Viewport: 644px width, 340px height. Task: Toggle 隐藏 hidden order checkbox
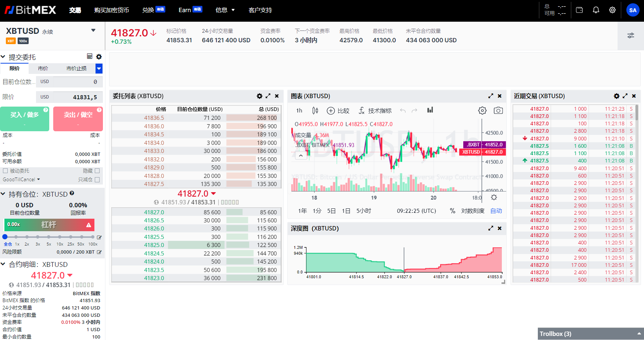point(97,171)
